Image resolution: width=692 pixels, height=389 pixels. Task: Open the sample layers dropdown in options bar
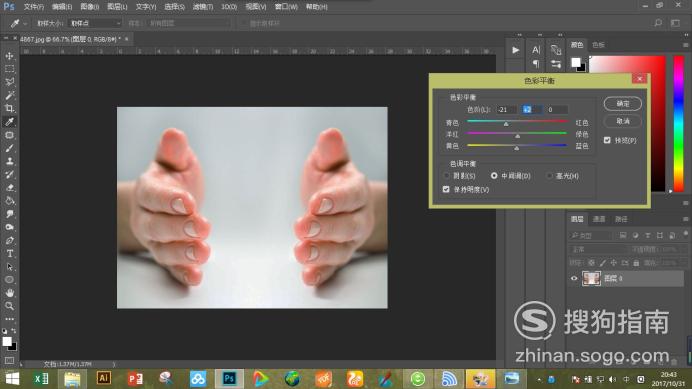pos(189,23)
